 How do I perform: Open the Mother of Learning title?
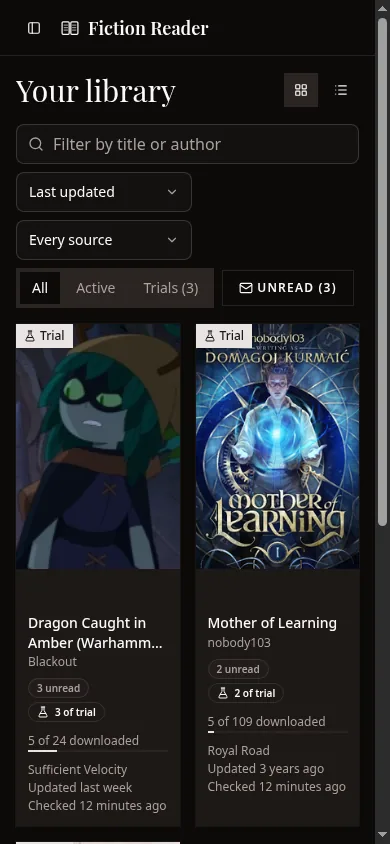pos(272,623)
